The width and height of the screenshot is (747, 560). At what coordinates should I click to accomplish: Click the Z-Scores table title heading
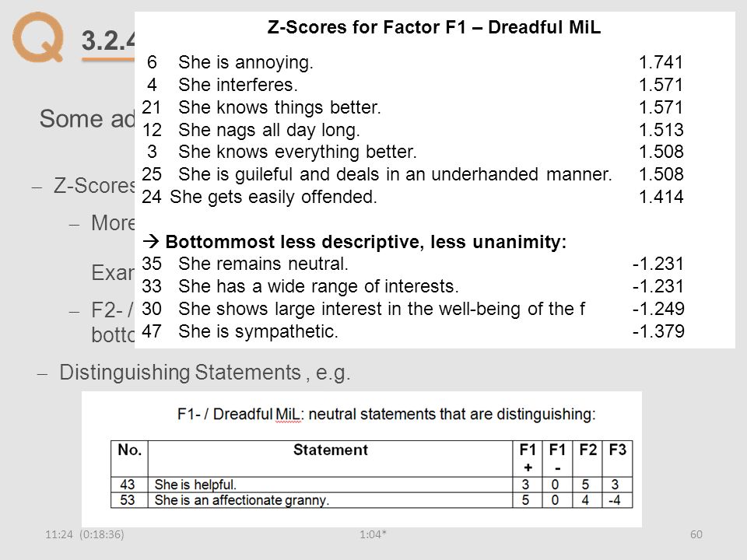tap(434, 27)
